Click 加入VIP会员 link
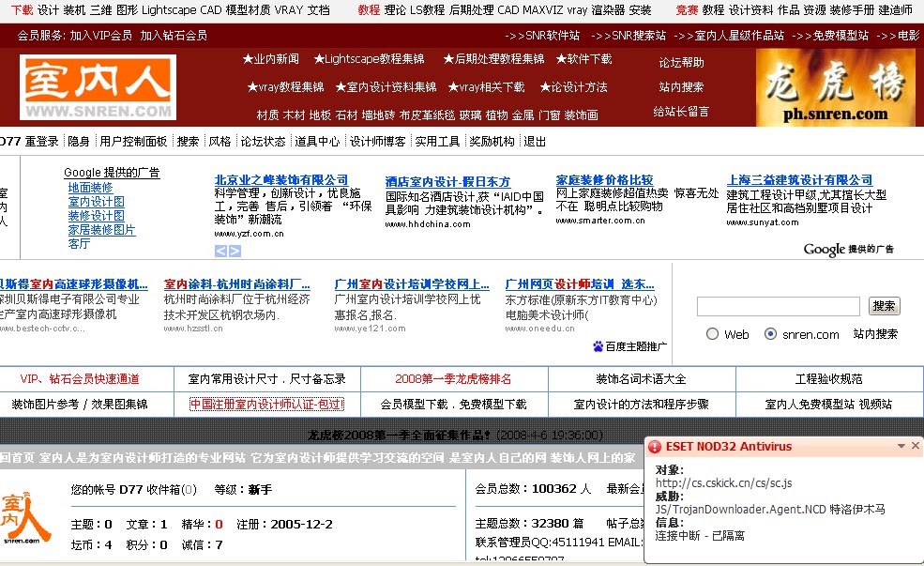 (x=100, y=36)
